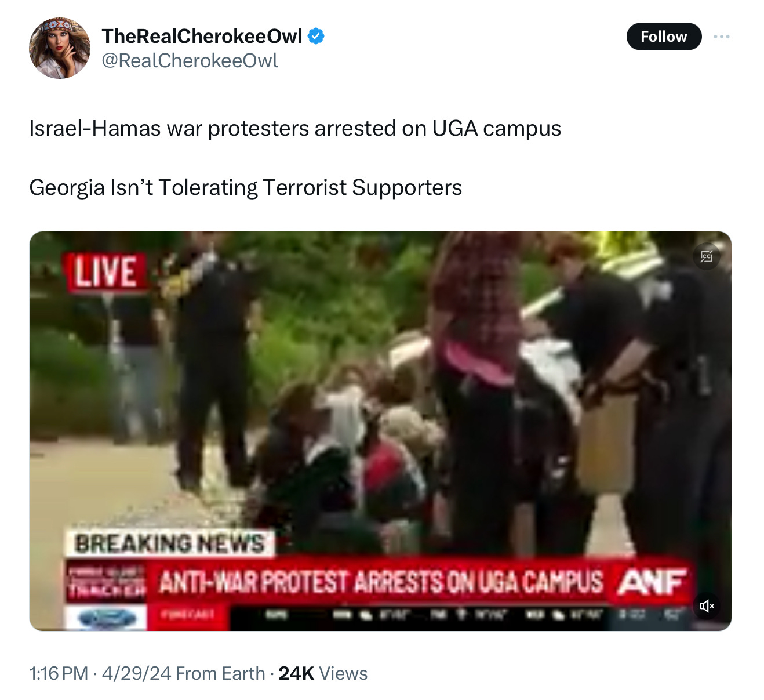The height and width of the screenshot is (700, 764).
Task: Open the TheRealCherokeeOwl profile avatar
Action: 60,48
